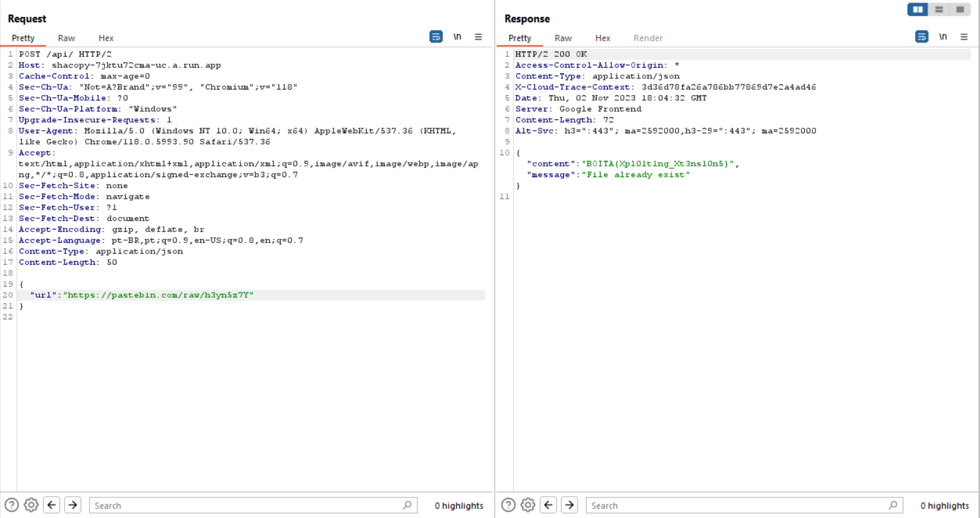Viewport: 980px width, 518px height.
Task: Click X-Cloud-Trace-Context response header
Action: point(666,87)
